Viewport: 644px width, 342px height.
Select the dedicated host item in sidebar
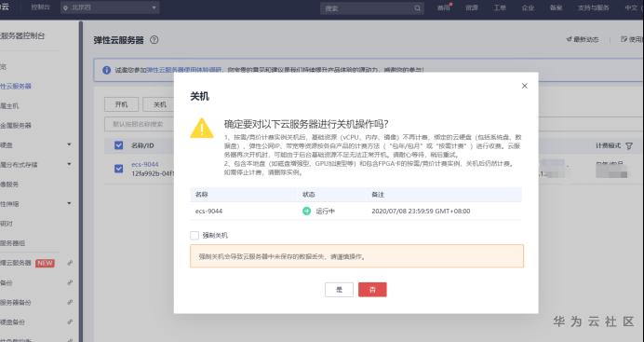[x=9, y=105]
